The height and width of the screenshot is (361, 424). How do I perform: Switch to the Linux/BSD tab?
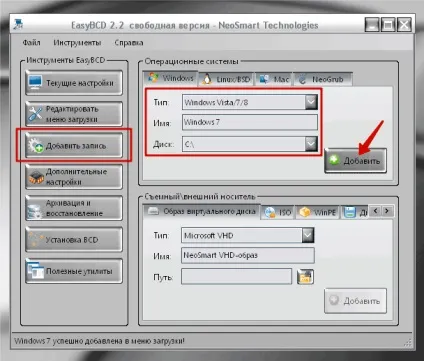pyautogui.click(x=226, y=79)
